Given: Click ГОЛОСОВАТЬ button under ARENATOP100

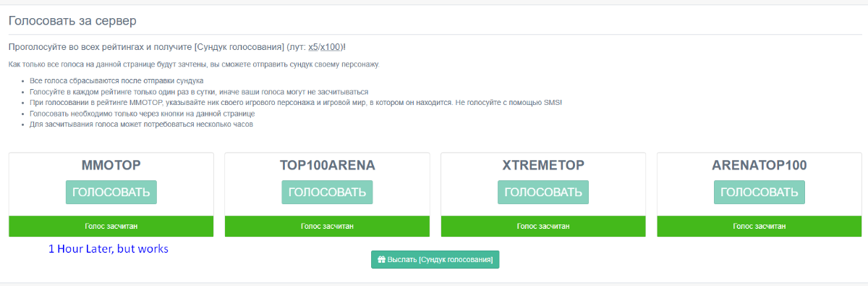Looking at the screenshot, I should (759, 192).
